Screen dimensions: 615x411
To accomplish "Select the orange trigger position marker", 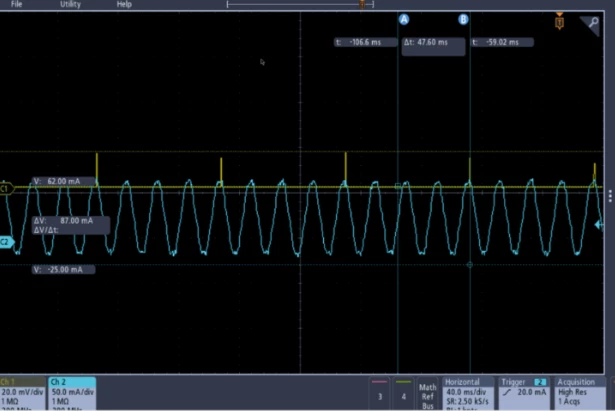I will pos(560,22).
